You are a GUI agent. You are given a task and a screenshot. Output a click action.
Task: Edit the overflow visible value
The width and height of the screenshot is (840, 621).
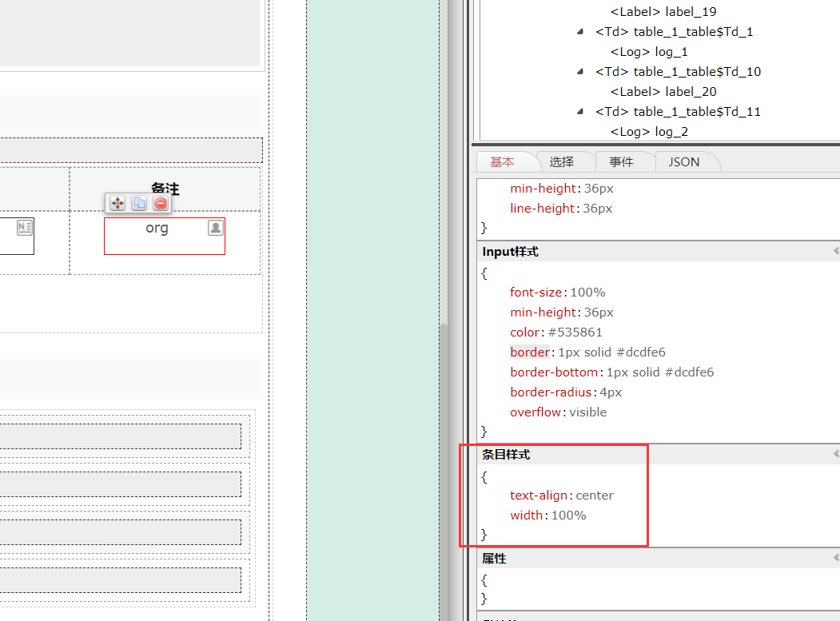[587, 412]
